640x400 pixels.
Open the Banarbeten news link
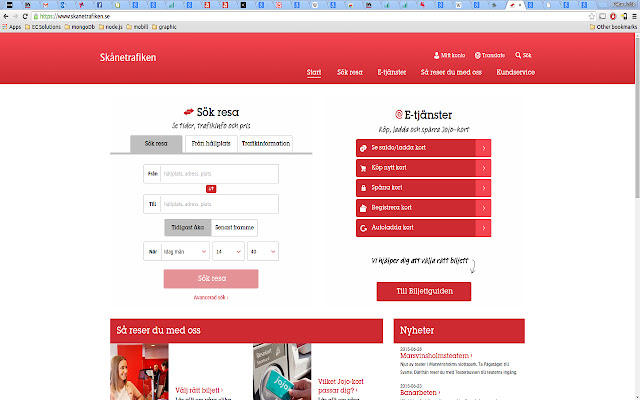point(420,393)
